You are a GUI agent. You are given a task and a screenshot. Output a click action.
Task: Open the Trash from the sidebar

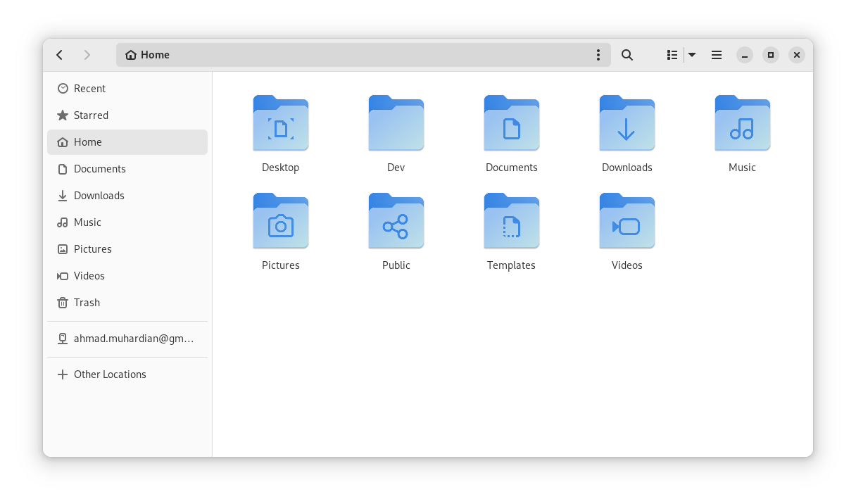pyautogui.click(x=87, y=302)
